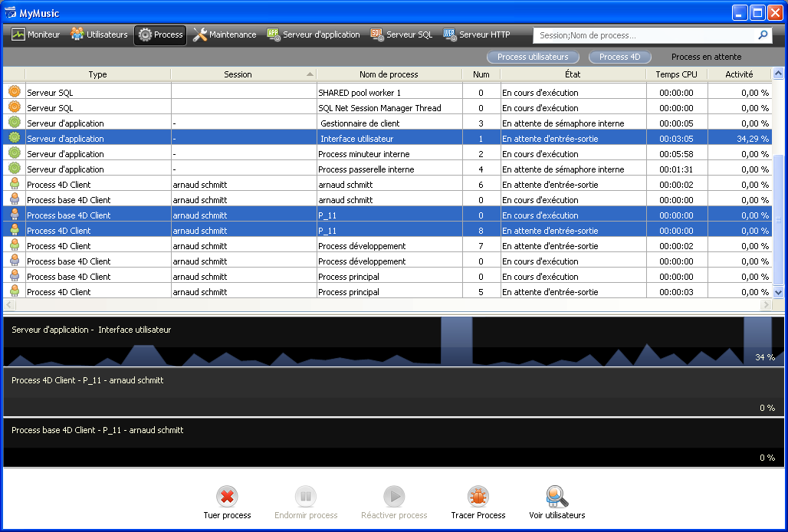Click user icon of process number 7 row
This screenshot has width=788, height=532.
pyautogui.click(x=15, y=245)
